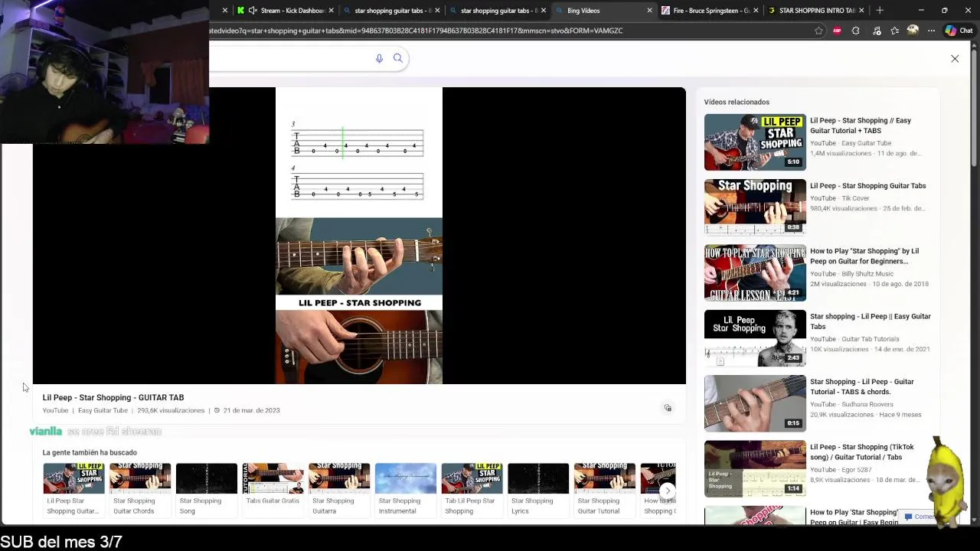This screenshot has height=551, width=980.
Task: Open suggestion Star Shopping Song
Action: 207,490
